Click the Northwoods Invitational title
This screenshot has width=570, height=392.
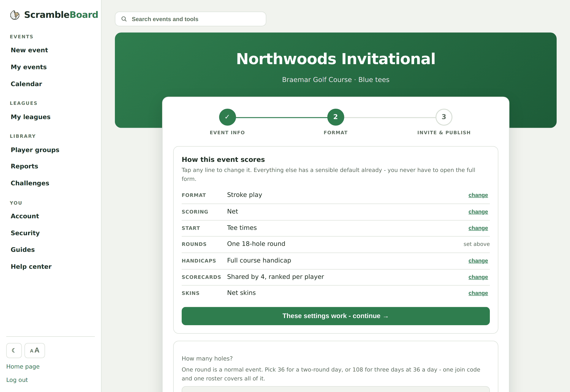coord(335,59)
